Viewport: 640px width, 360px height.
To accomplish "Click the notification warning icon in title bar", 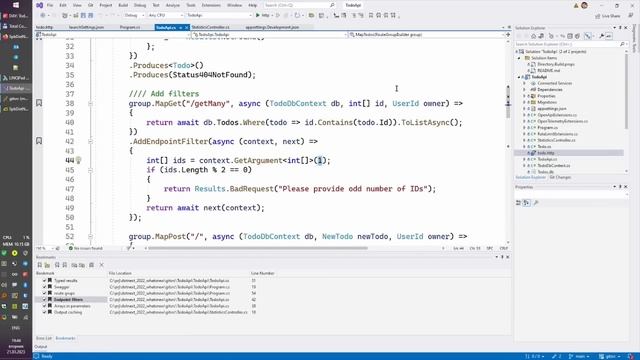I will 576,5.
